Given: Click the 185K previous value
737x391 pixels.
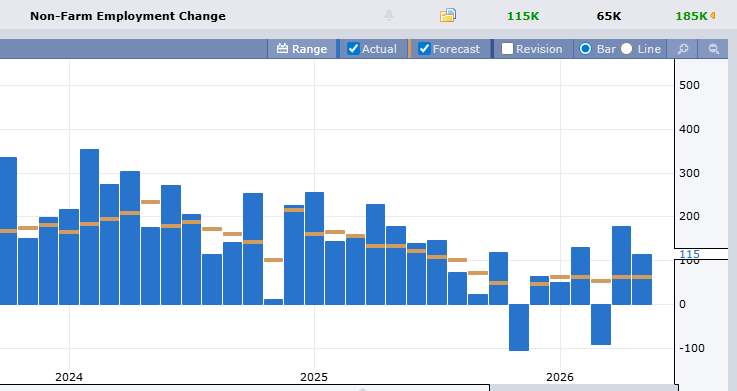Looking at the screenshot, I should pos(691,16).
